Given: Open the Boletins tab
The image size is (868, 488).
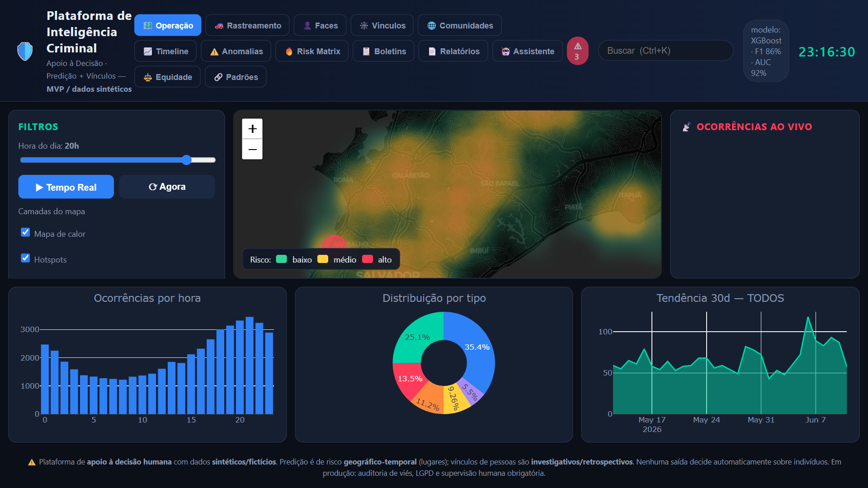Looking at the screenshot, I should click(x=383, y=51).
